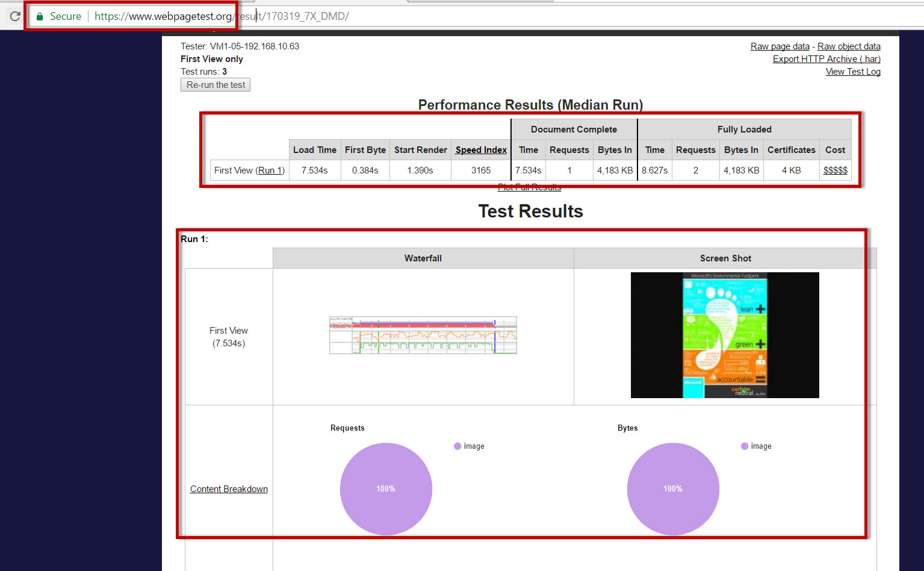Click the First View only text
The height and width of the screenshot is (571, 924).
(x=212, y=59)
